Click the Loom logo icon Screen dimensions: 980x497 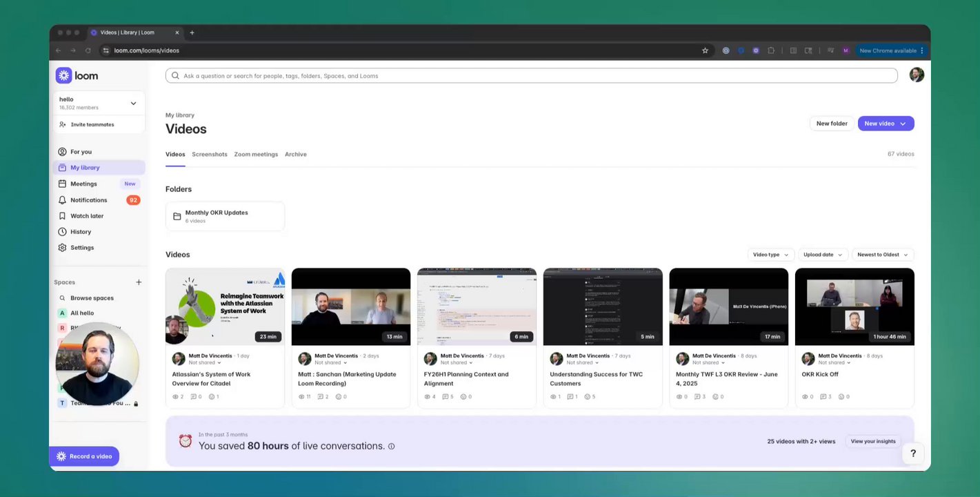coord(63,76)
